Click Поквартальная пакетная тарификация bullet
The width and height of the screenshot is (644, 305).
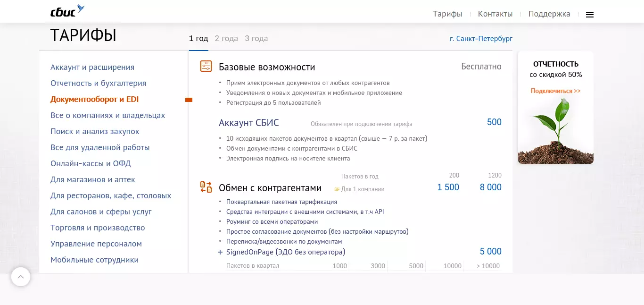(281, 202)
